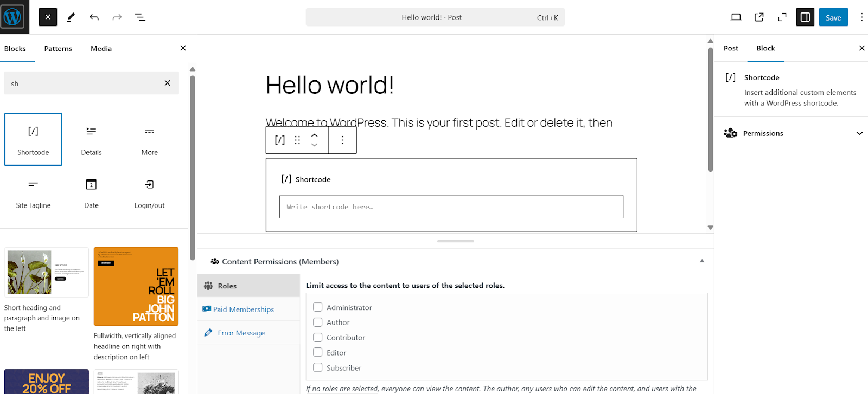Insert the Login/out block
The width and height of the screenshot is (868, 394).
[x=149, y=192]
